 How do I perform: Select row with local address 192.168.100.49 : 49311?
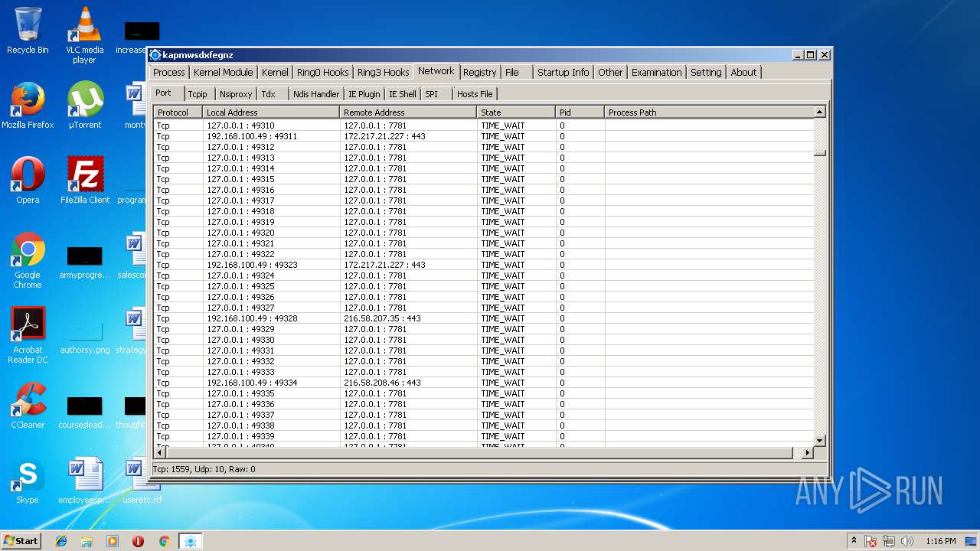coord(484,136)
